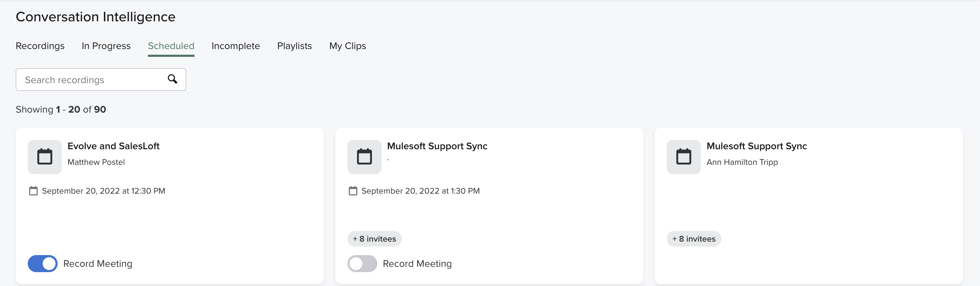The height and width of the screenshot is (286, 980).
Task: Click the small date icon beside September 20 at 1:30 PM
Action: pos(353,190)
